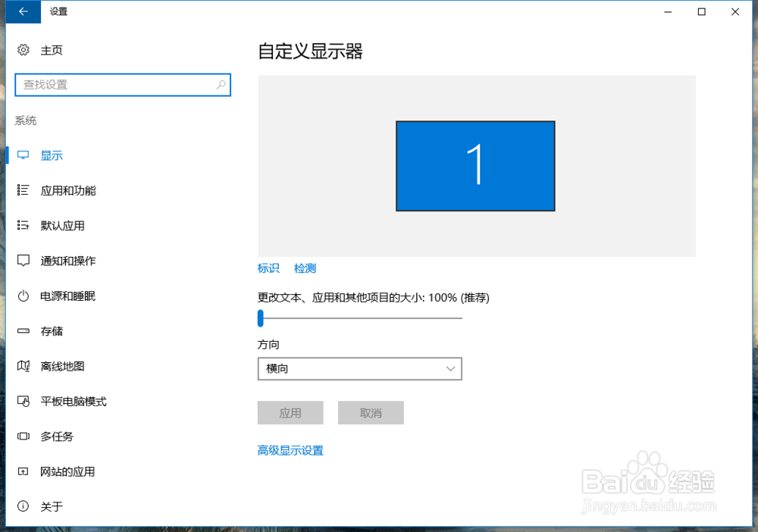758x532 pixels.
Task: Go to 通知和操作 section
Action: (x=68, y=261)
